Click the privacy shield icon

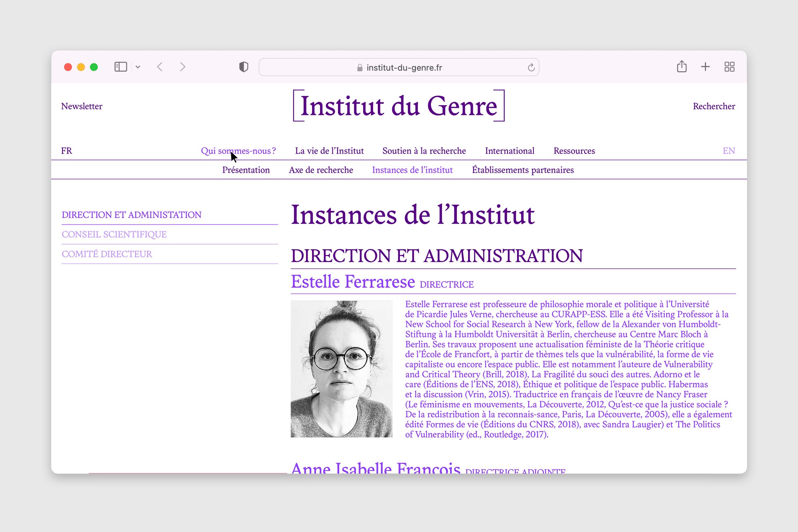(x=243, y=67)
